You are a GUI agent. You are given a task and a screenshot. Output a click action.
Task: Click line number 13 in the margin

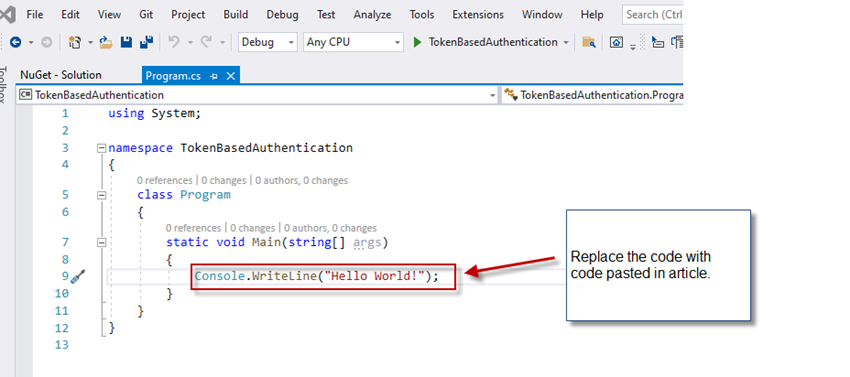tap(62, 344)
